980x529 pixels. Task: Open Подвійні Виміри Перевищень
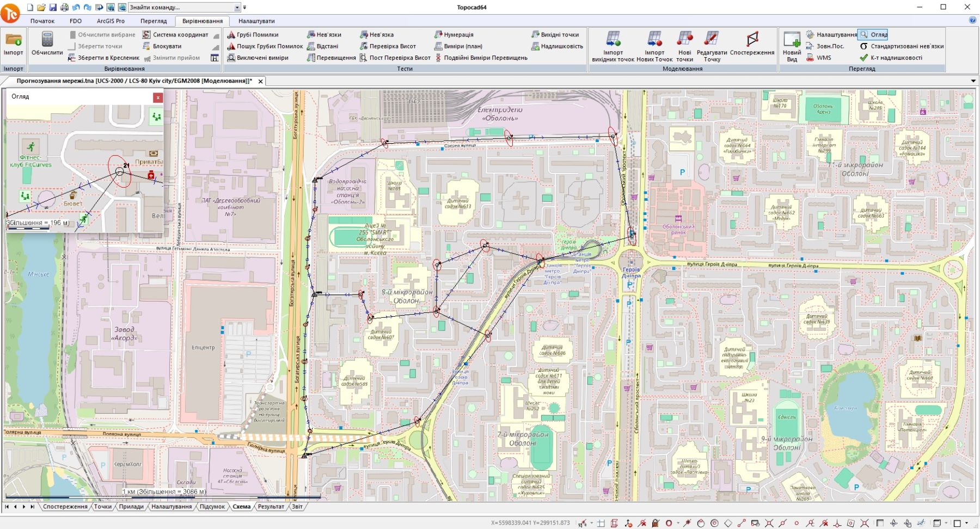481,58
